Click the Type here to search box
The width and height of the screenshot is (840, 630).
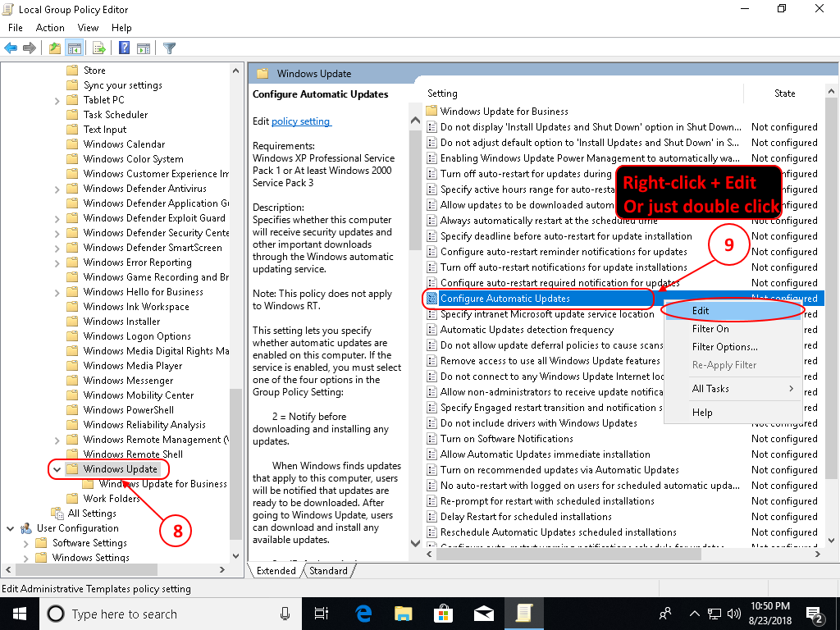(171, 614)
